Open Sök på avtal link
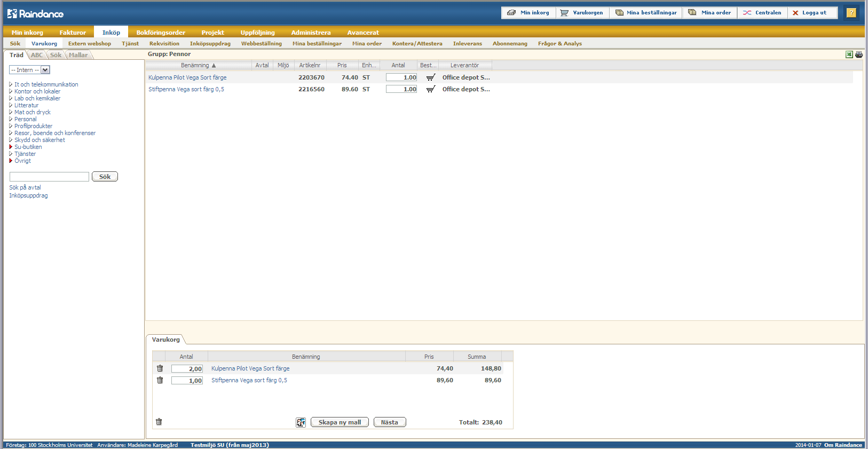This screenshot has height=449, width=868. point(25,187)
